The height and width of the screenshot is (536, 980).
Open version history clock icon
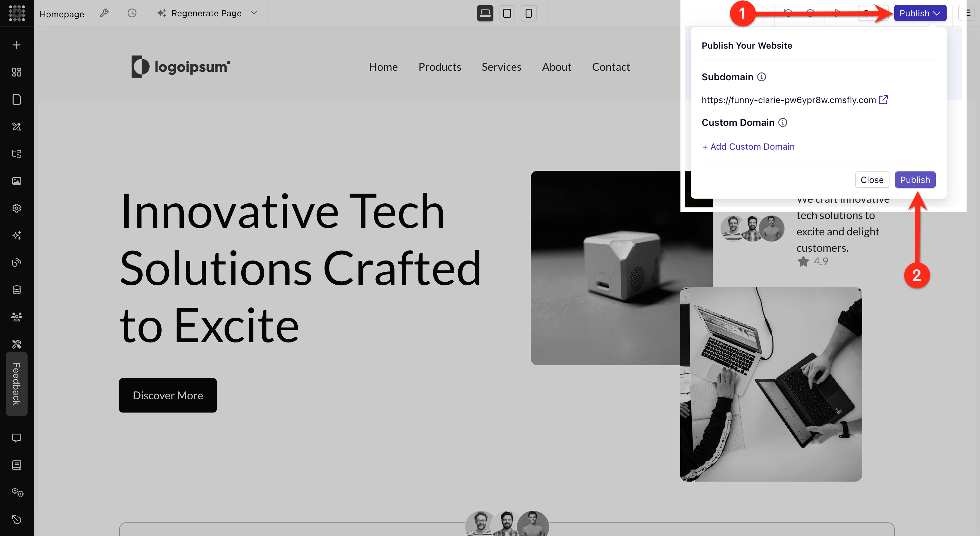click(x=131, y=13)
